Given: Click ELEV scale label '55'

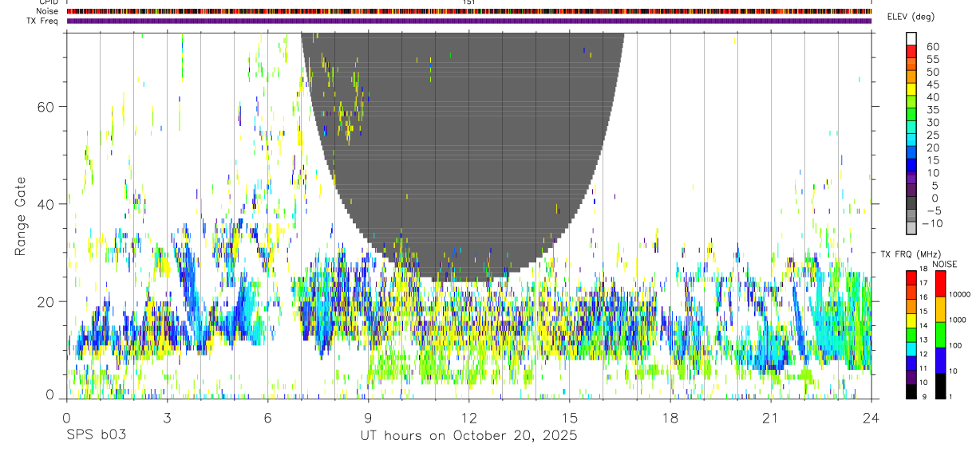Looking at the screenshot, I should pos(932,59).
